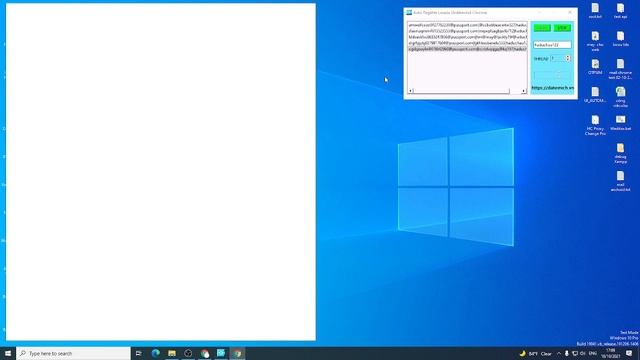The width and height of the screenshot is (640, 360).
Task: Click the thread count number field
Action: click(558, 59)
